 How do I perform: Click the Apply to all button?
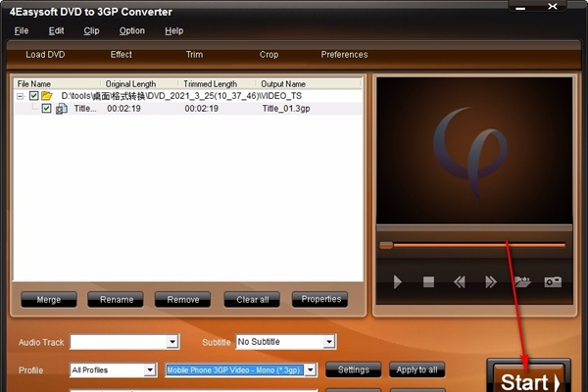[417, 369]
